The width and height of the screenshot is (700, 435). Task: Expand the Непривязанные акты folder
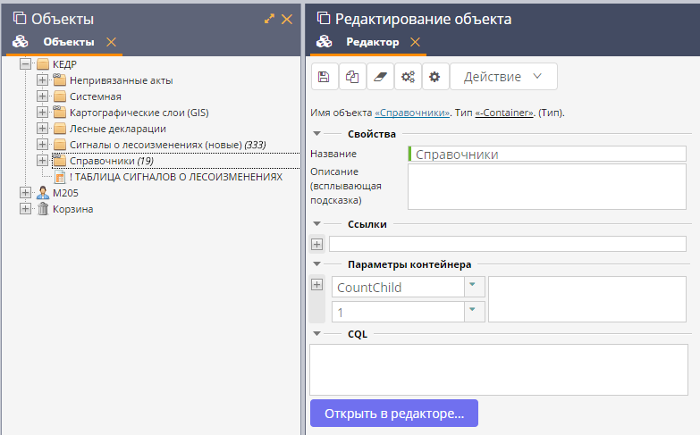tap(42, 80)
